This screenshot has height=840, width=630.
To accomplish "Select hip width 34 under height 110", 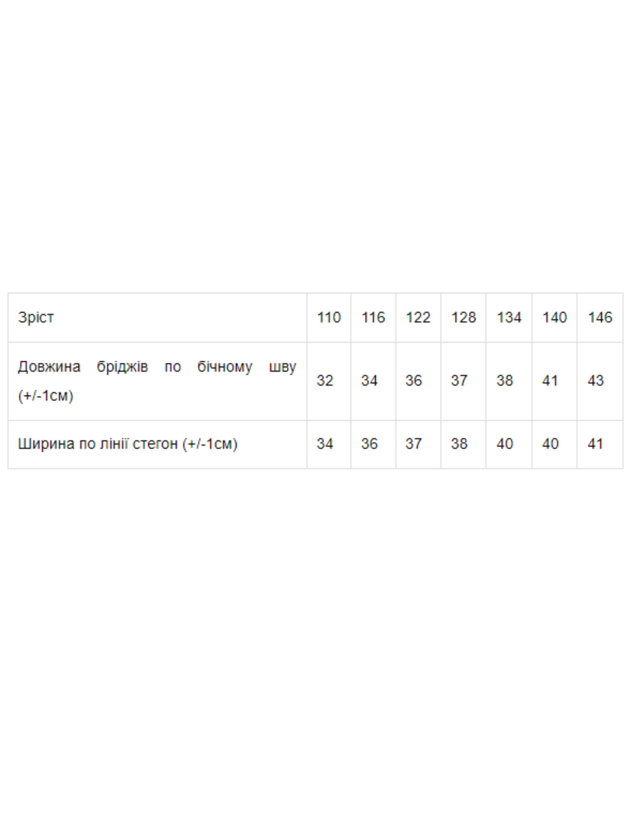I will 325,444.
